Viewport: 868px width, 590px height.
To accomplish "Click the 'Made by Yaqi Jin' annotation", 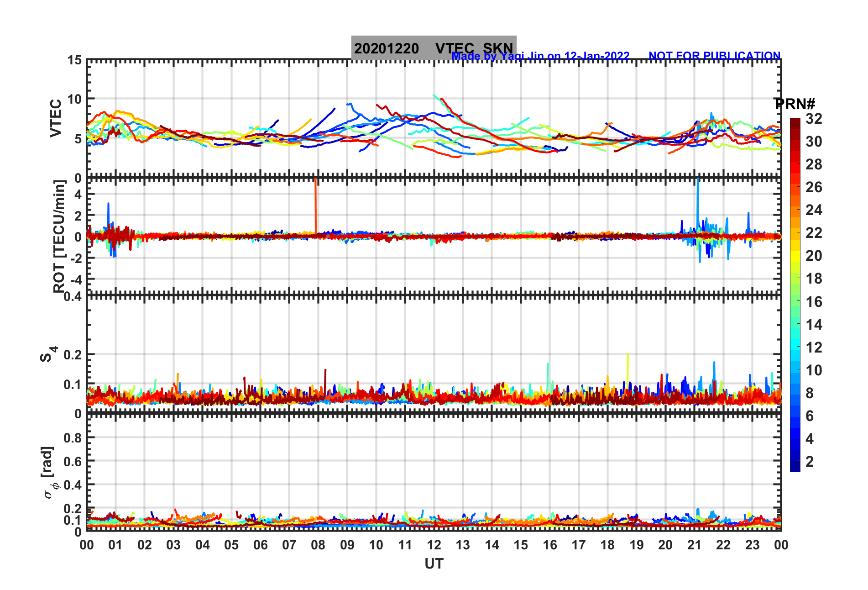I will pyautogui.click(x=540, y=56).
